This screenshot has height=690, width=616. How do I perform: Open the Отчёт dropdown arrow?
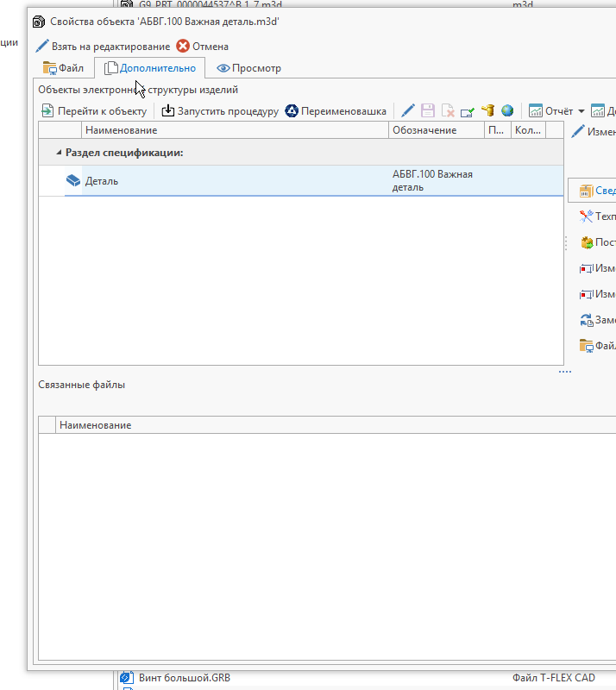(x=581, y=111)
